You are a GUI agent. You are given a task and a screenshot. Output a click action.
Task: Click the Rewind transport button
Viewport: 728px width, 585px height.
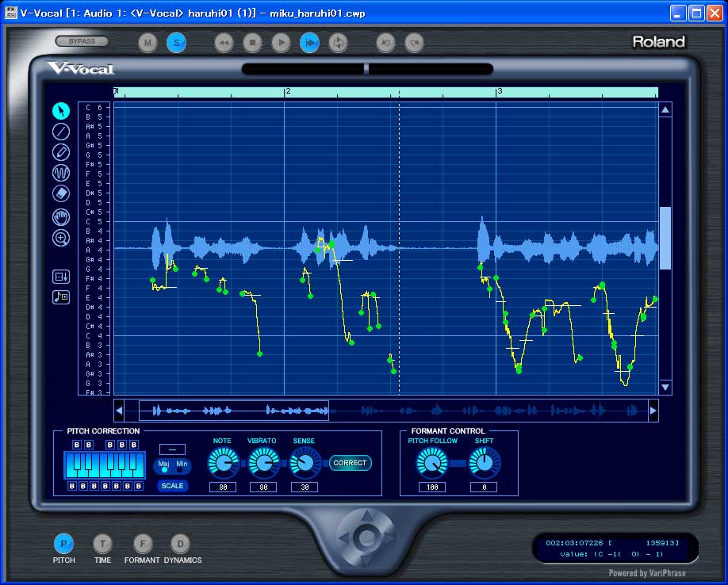pyautogui.click(x=224, y=43)
